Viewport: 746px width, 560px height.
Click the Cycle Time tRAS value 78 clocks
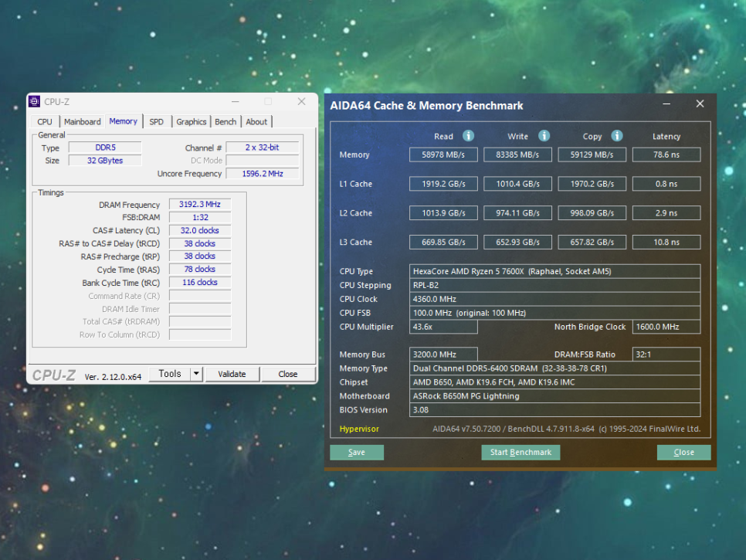(200, 270)
